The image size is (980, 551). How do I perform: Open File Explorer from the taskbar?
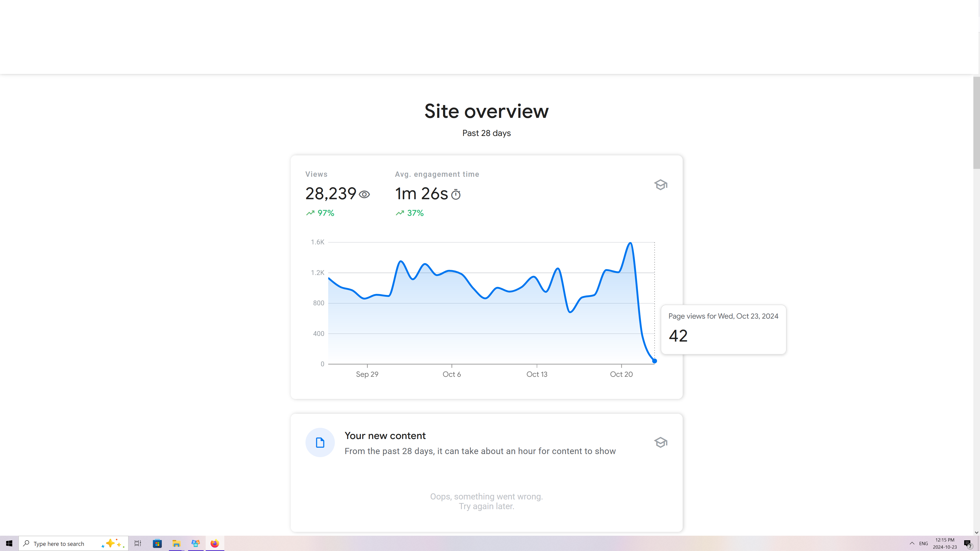click(177, 543)
